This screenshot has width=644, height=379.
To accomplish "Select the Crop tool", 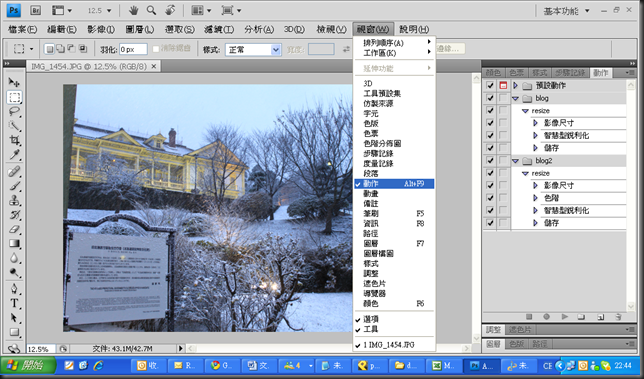I will coord(14,140).
